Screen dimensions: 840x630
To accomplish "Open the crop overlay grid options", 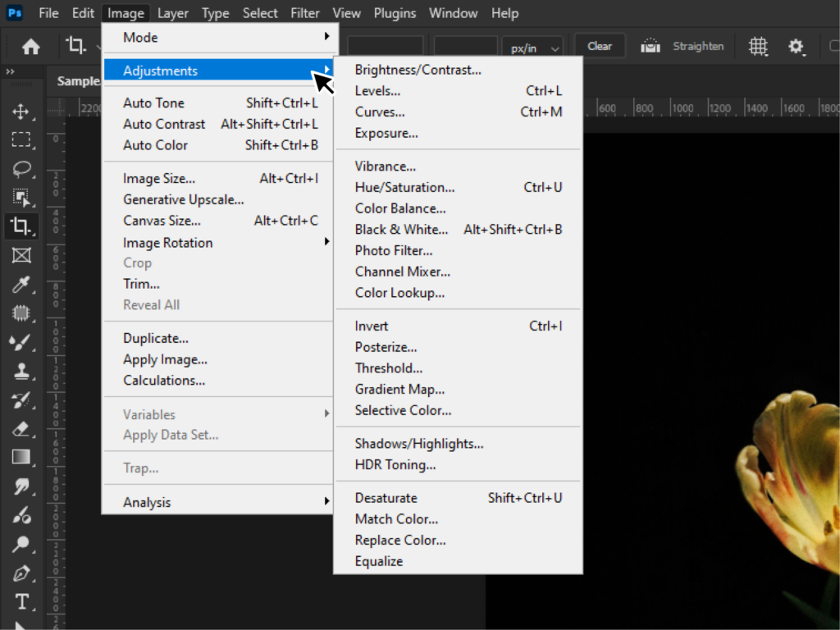I will pos(758,47).
